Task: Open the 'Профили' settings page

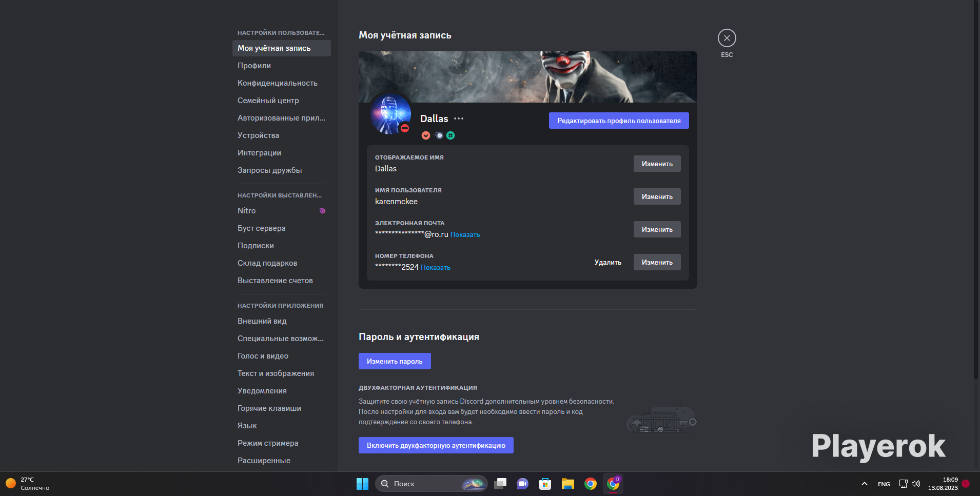Action: 282,66
